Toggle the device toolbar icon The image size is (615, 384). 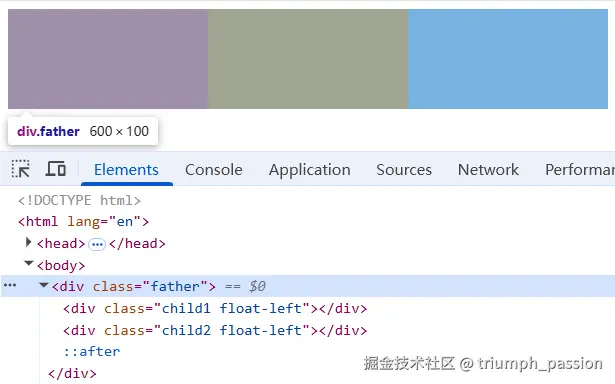[55, 169]
